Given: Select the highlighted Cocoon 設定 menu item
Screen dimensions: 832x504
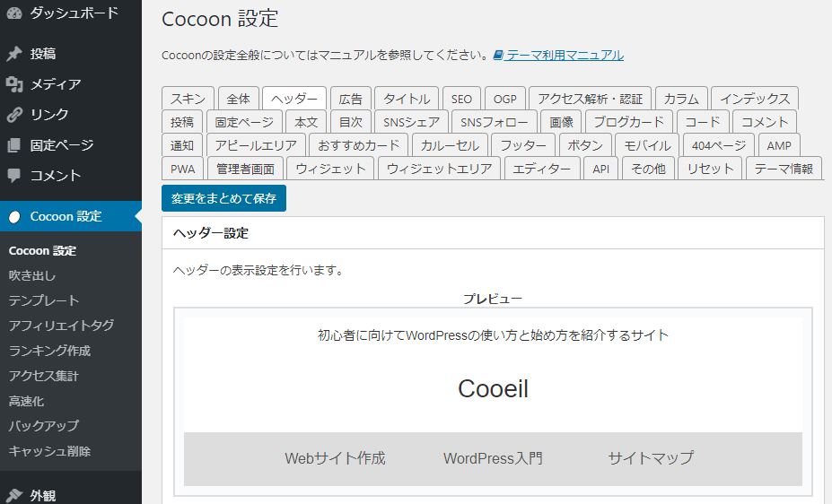Looking at the screenshot, I should (71, 216).
